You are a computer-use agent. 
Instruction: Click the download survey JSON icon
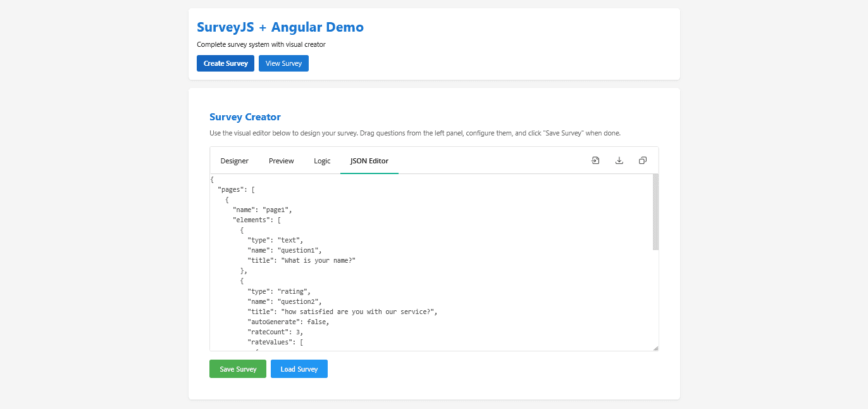click(x=619, y=160)
